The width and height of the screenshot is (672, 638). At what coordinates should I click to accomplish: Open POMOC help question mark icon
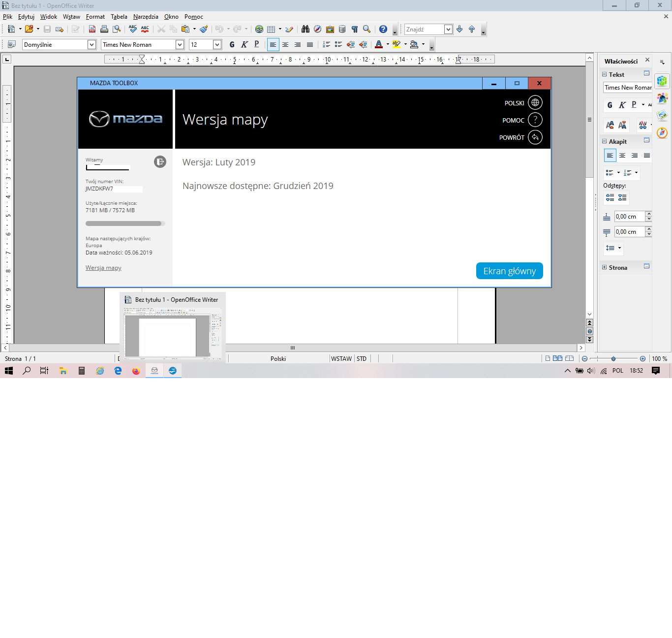click(x=535, y=120)
